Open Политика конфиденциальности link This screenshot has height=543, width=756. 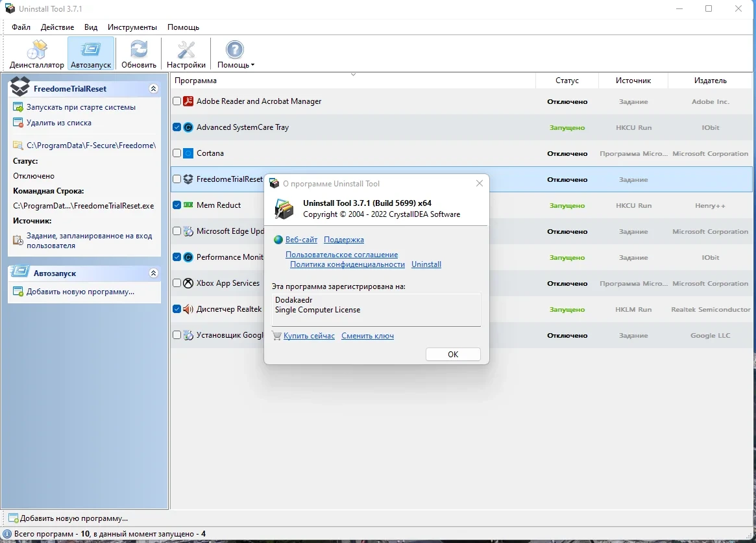(x=347, y=264)
